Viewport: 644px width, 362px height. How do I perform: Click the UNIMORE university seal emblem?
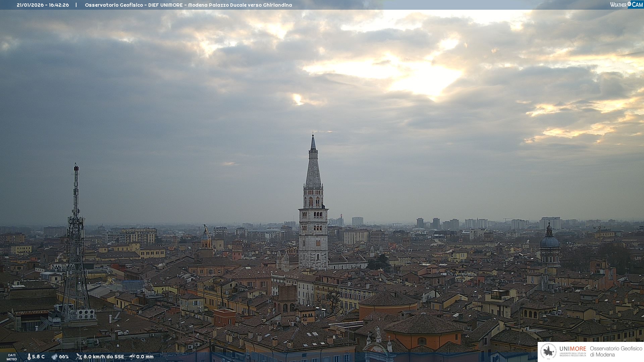click(548, 352)
